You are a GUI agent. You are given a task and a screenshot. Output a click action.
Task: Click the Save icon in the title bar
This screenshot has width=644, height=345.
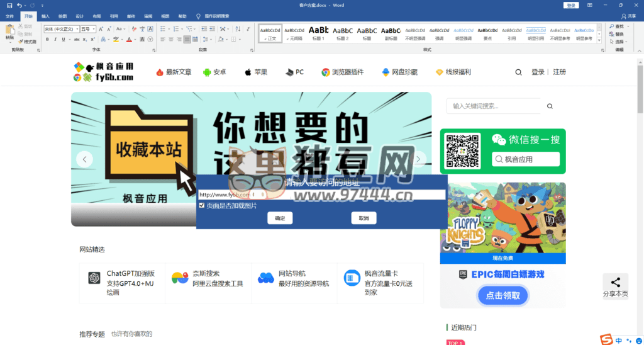tap(9, 5)
